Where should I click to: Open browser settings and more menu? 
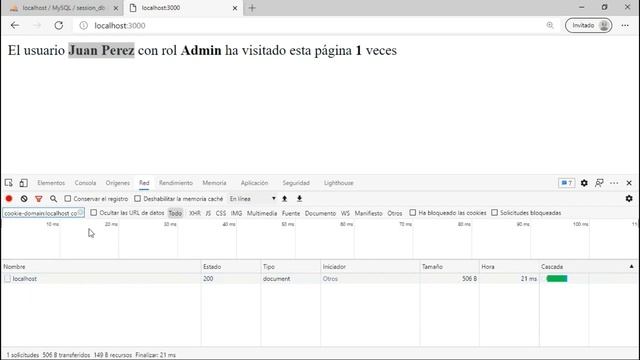pyautogui.click(x=625, y=25)
